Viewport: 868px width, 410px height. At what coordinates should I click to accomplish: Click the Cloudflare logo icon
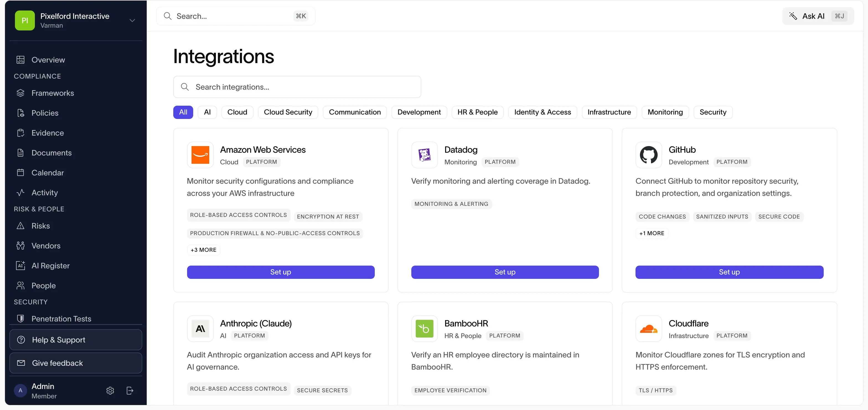649,328
